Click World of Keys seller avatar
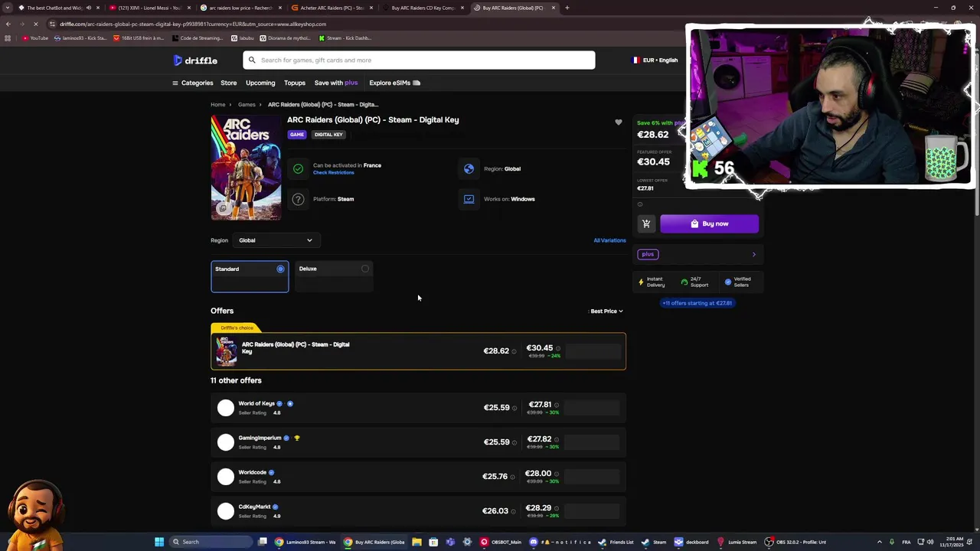Image resolution: width=980 pixels, height=551 pixels. click(226, 408)
